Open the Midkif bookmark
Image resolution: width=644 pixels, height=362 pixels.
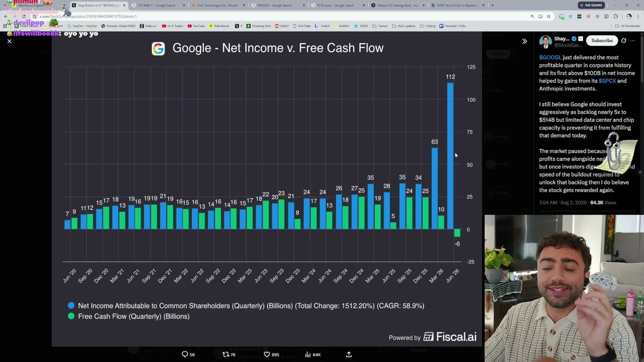[x=282, y=26]
